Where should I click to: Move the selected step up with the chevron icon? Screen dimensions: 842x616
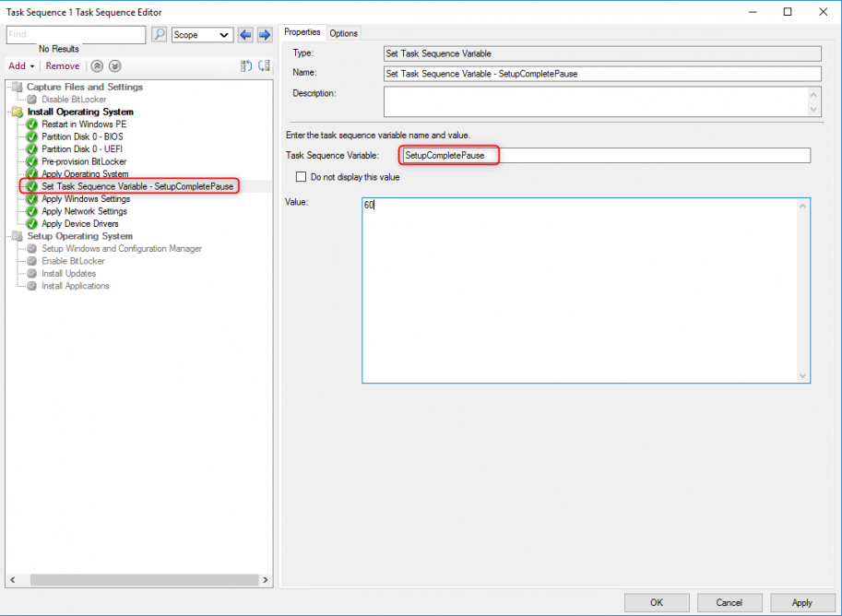pyautogui.click(x=97, y=65)
